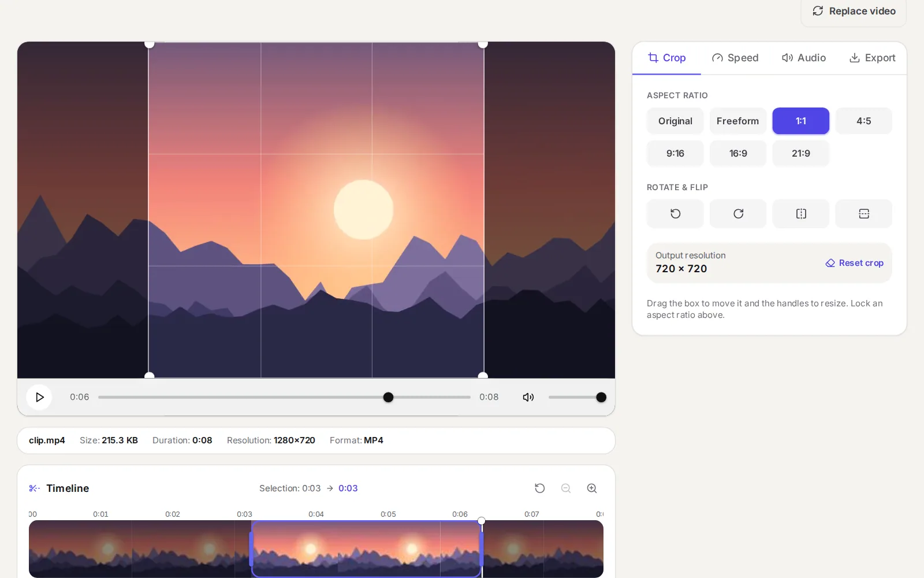Click the Replace video button
Image resolution: width=924 pixels, height=578 pixels.
tap(854, 11)
